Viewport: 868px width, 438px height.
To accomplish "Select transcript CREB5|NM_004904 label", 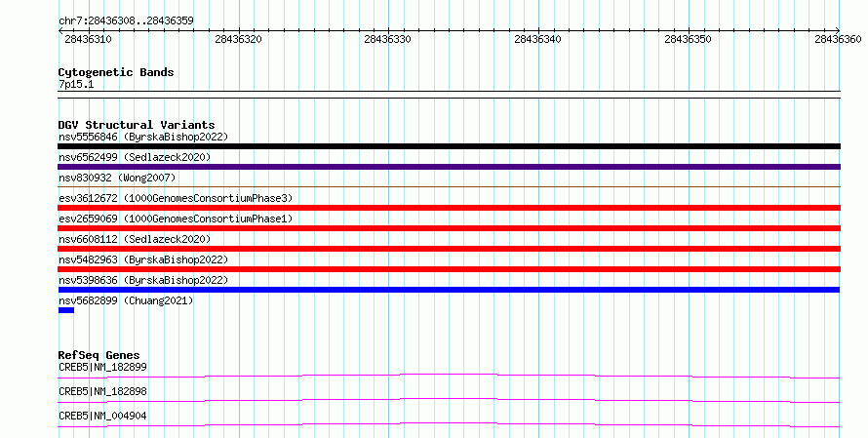I will tap(102, 416).
